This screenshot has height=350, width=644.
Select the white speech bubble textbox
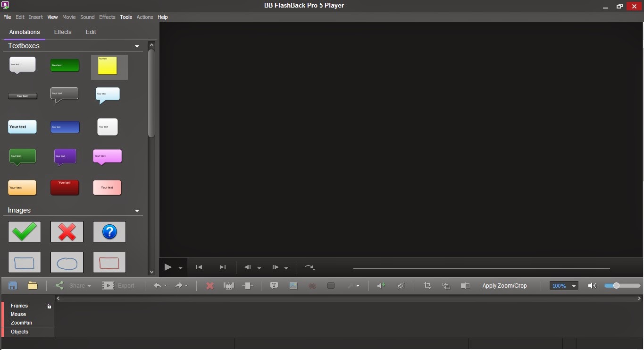(22, 65)
